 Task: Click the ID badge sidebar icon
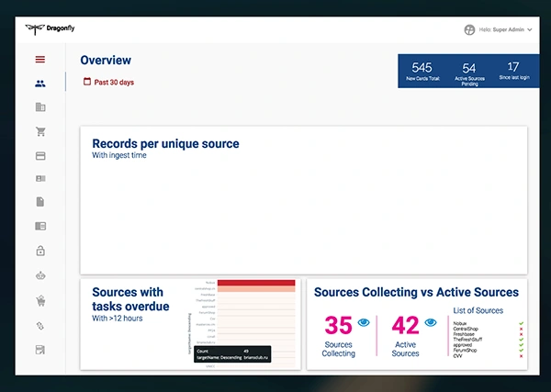click(40, 179)
